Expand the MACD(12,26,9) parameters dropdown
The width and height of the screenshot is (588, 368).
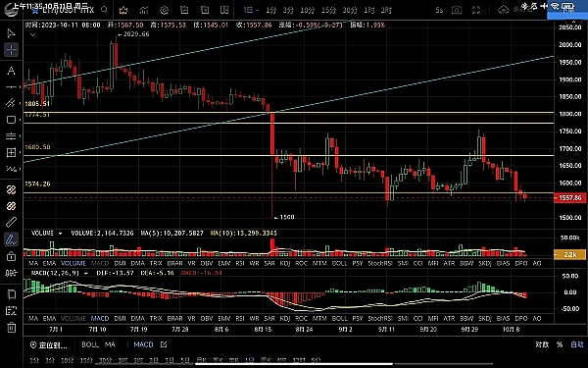point(86,273)
